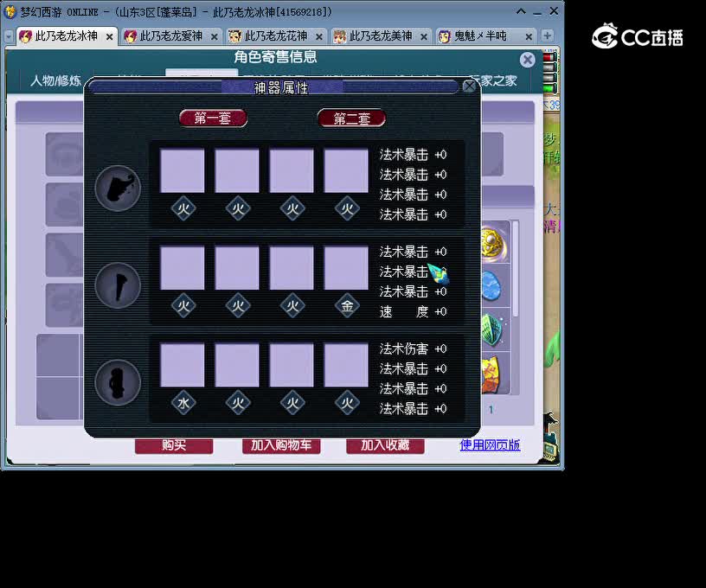Click the second artifact round icon
Viewport: 706px width, 588px height.
(118, 285)
